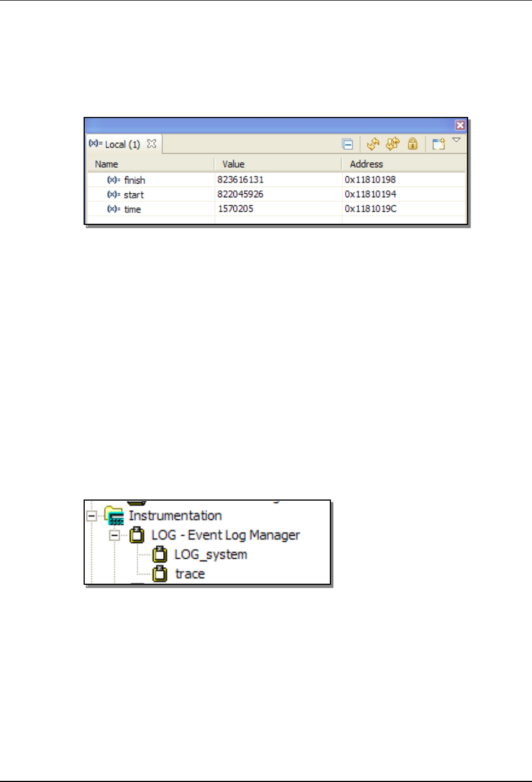The width and height of the screenshot is (532, 782).
Task: Click the new view icon in Local toolbar
Action: [x=439, y=144]
